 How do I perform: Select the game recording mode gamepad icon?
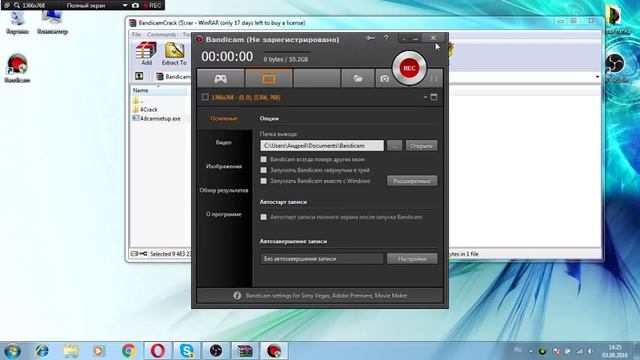(x=221, y=78)
